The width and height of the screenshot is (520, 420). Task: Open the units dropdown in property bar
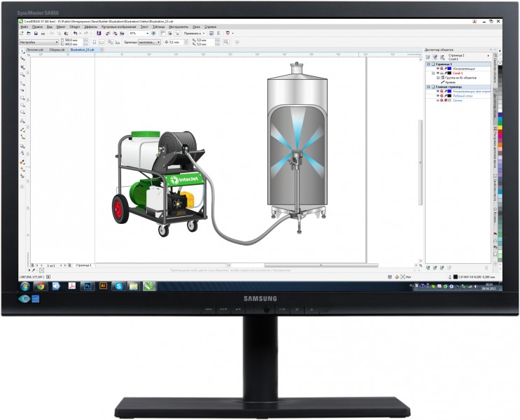pos(159,42)
